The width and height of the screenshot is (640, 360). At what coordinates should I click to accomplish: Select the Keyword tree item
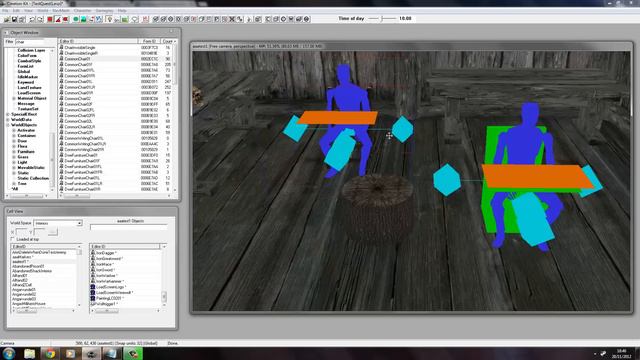pos(25,82)
